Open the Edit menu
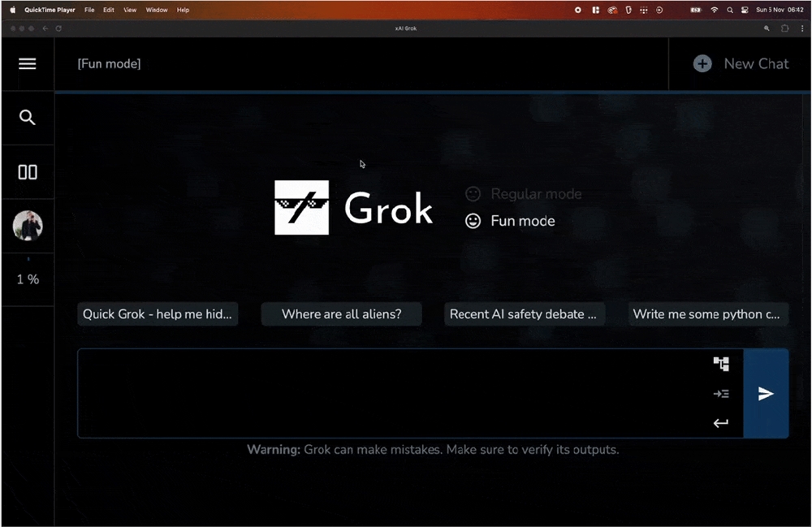 pos(108,10)
